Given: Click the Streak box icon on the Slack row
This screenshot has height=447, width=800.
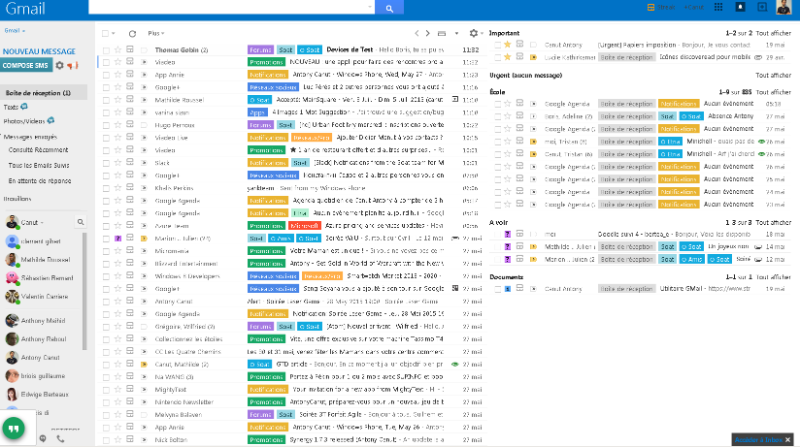Looking at the screenshot, I should coord(130,163).
